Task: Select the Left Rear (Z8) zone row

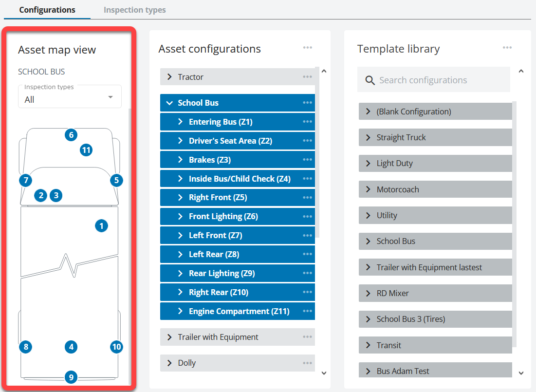Action: 238,254
